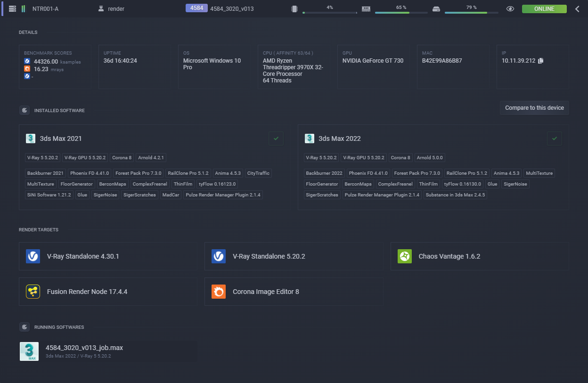Click the server node icon beside NTR001-A
Image resolution: width=588 pixels, height=383 pixels.
12,9
